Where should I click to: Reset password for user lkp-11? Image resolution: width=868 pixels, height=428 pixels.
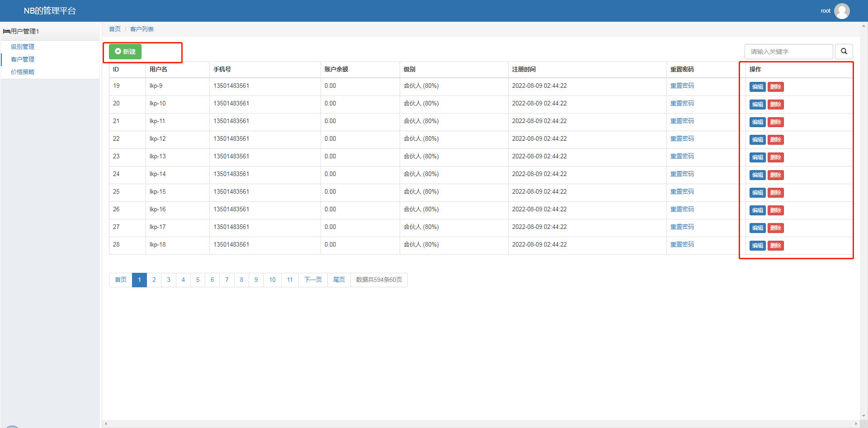click(682, 121)
